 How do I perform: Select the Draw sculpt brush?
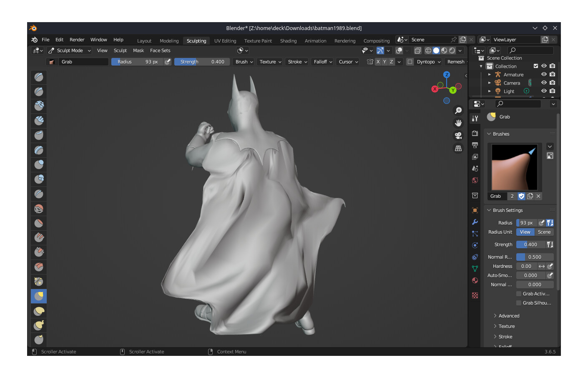pyautogui.click(x=39, y=77)
